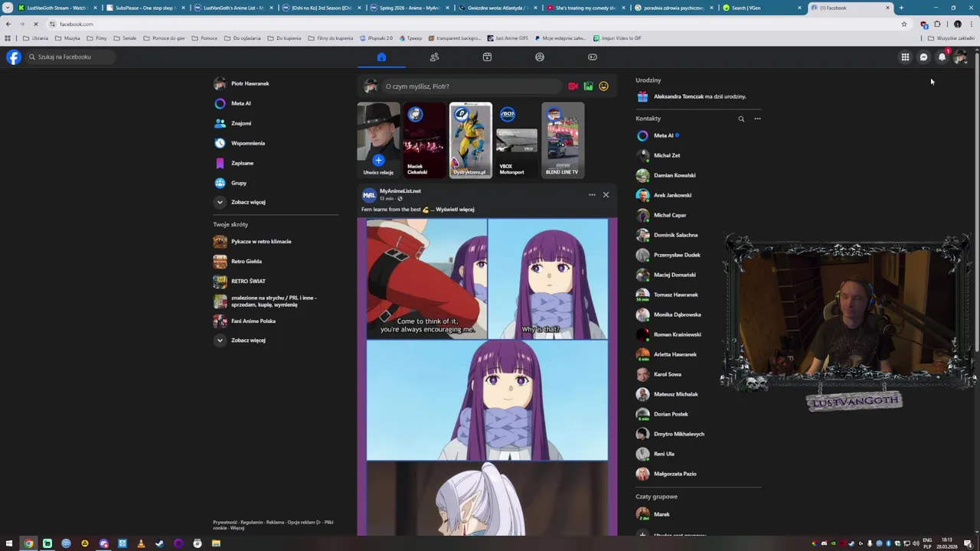Open chat with Dominik Salachna

pos(698,235)
